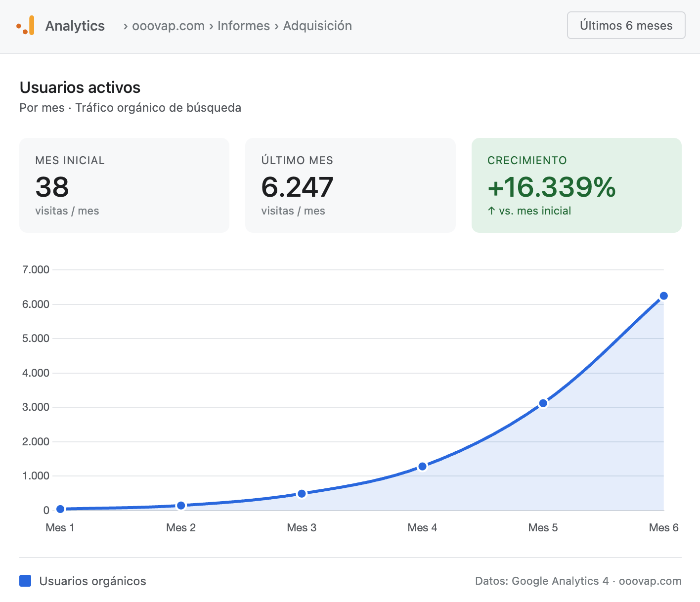Toggle Usuarios orgánicos series visibility
This screenshot has width=700, height=602.
[93, 581]
